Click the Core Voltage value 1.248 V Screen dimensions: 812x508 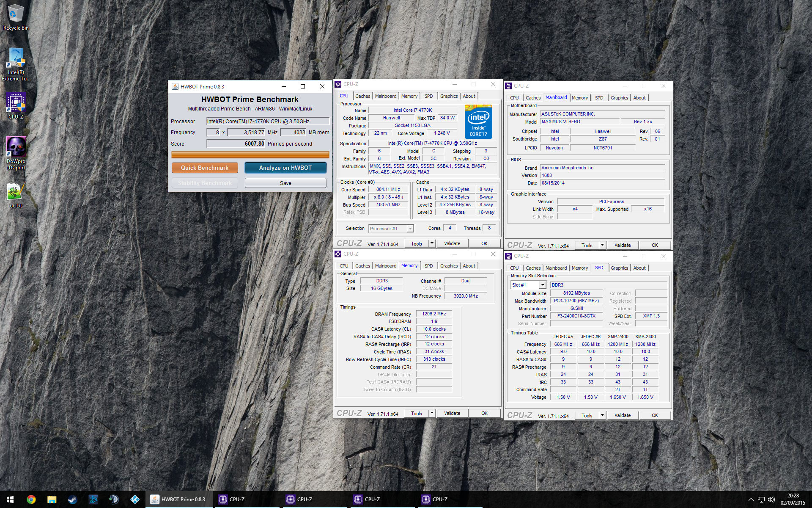442,133
